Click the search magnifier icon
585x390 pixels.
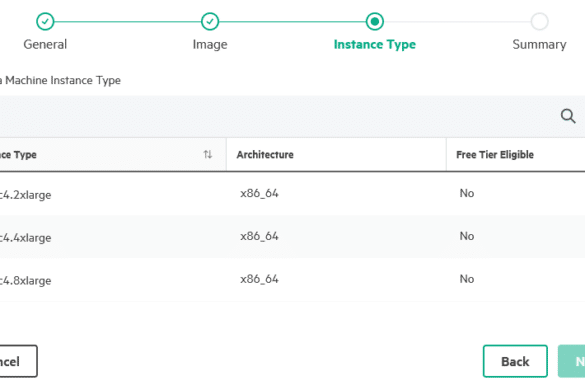pos(568,116)
